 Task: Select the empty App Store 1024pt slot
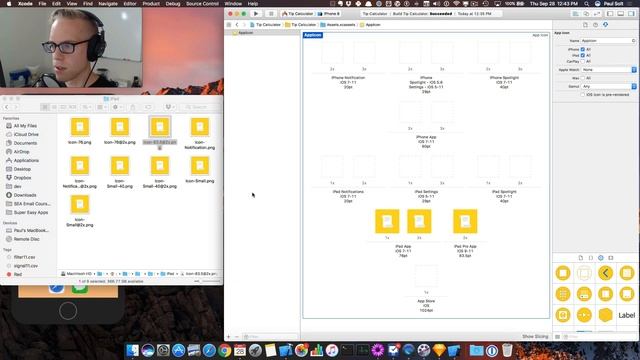426,276
